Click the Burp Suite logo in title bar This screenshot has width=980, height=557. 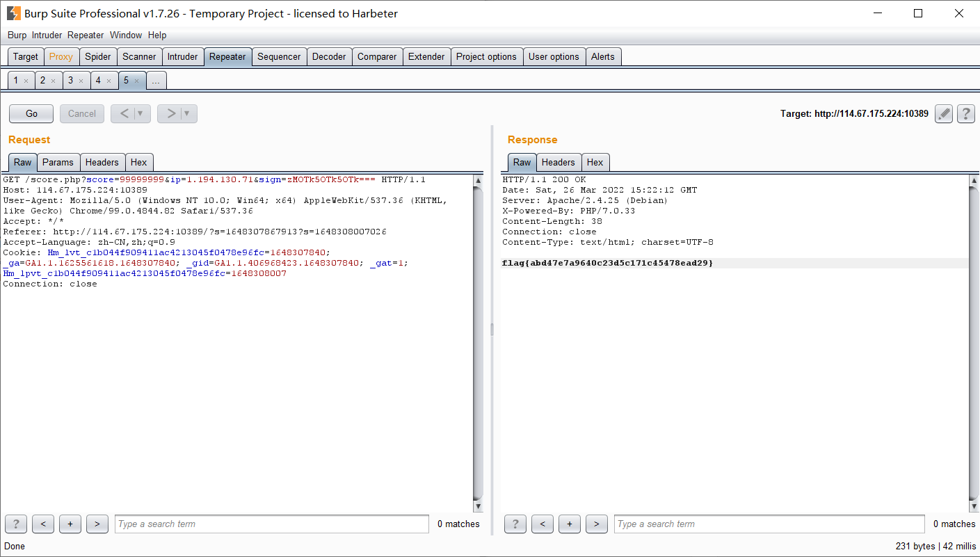[13, 13]
